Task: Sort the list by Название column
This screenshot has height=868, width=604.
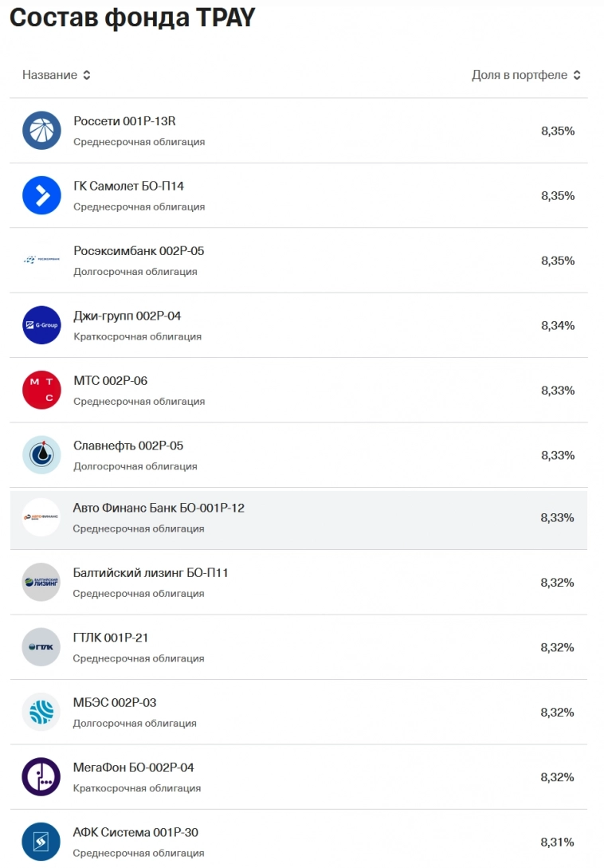Action: 56,75
